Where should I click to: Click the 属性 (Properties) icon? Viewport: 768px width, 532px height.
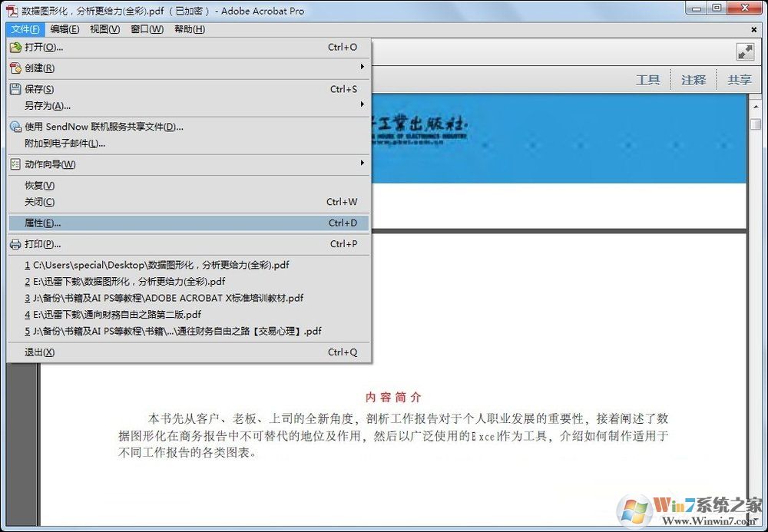coord(16,223)
